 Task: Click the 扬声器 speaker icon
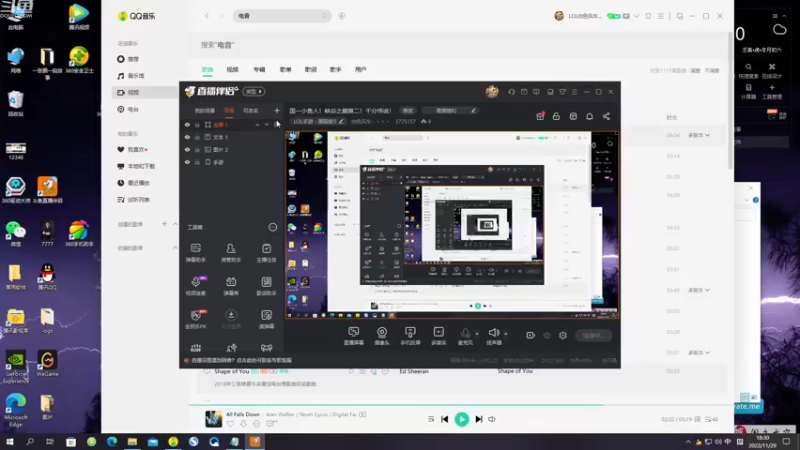493,333
